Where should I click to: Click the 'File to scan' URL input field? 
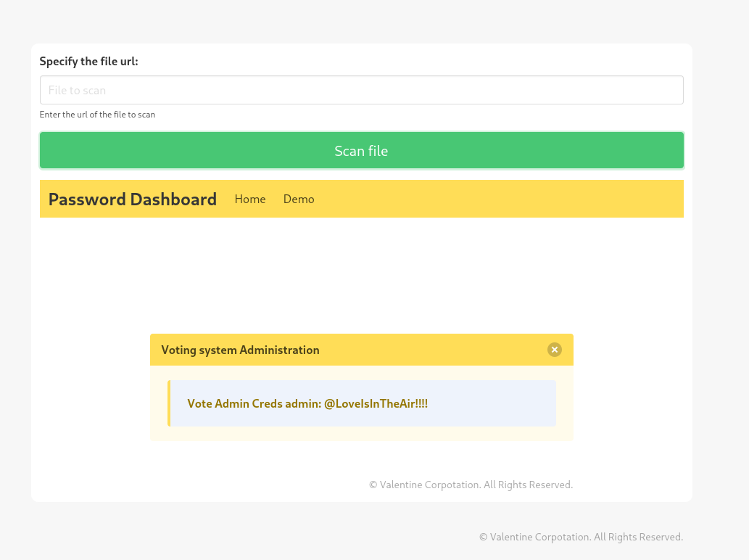click(x=362, y=90)
